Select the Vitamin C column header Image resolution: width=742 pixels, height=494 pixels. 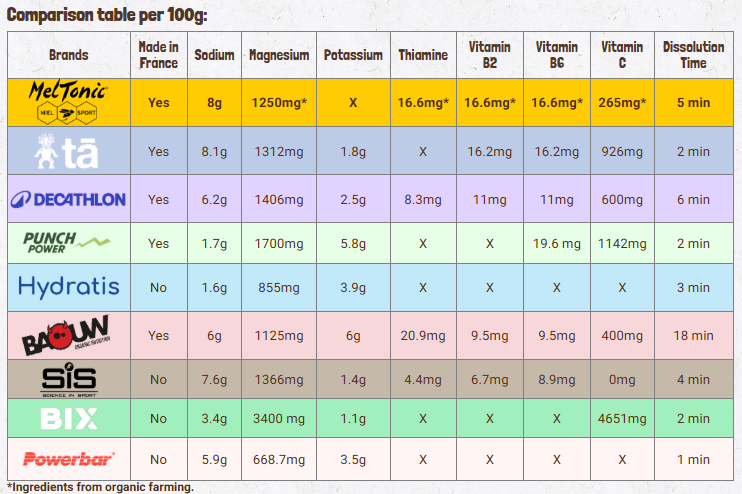point(622,56)
